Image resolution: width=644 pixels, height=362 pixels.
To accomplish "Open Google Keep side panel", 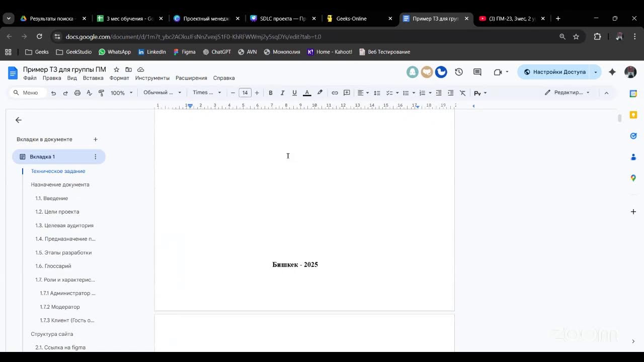I will tap(633, 115).
